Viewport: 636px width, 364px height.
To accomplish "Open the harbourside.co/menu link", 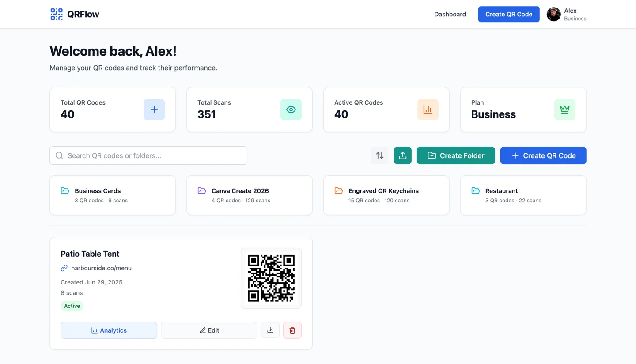I will tap(101, 268).
